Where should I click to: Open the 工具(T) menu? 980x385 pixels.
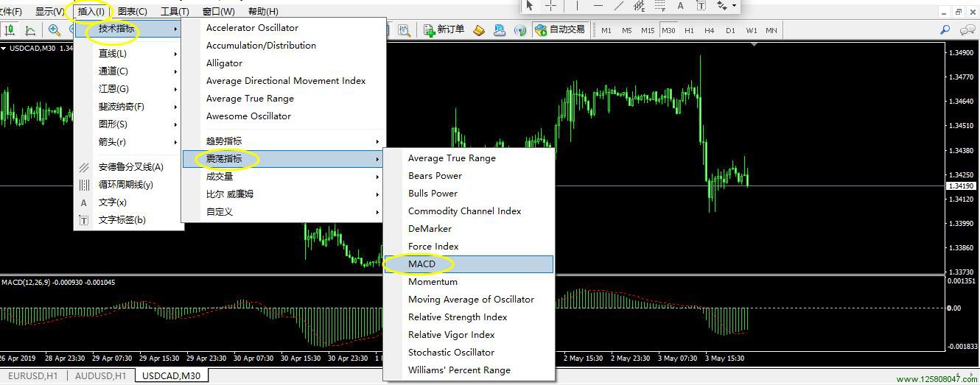tap(175, 11)
